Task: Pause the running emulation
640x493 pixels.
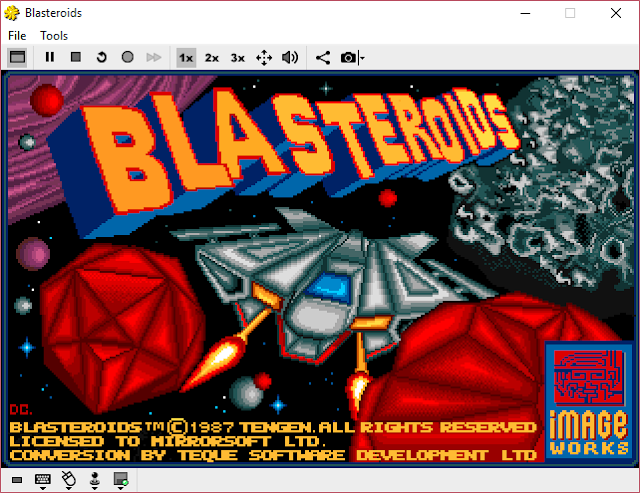Action: 50,57
